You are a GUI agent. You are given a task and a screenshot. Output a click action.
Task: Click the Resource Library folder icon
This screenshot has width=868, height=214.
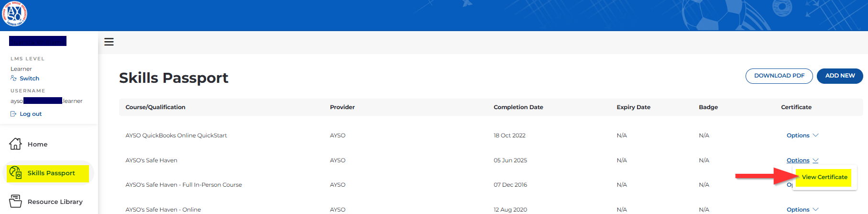(15, 202)
